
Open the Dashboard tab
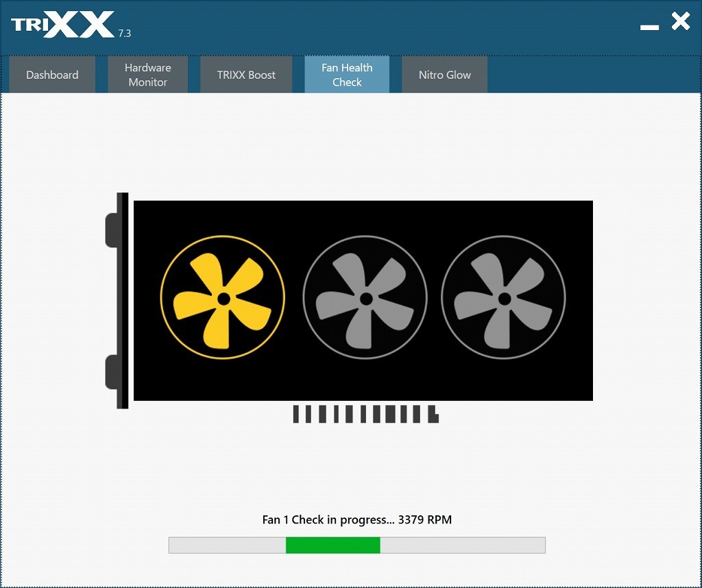point(52,75)
